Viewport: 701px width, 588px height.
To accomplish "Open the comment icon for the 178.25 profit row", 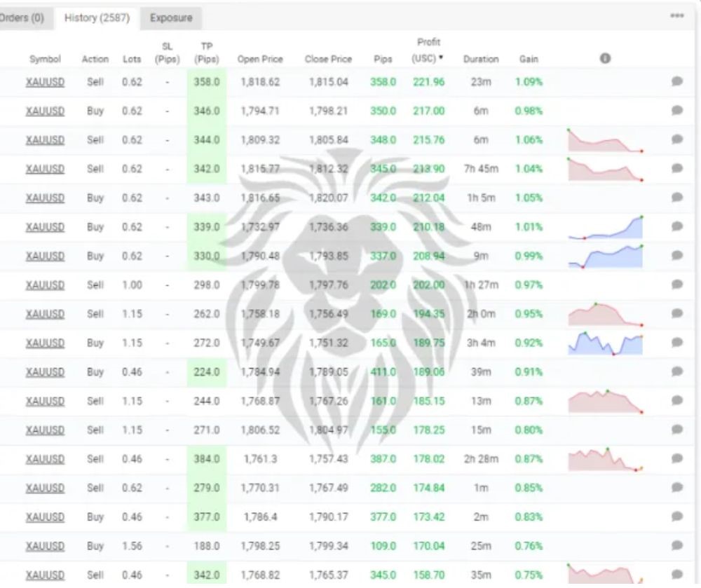I will tap(677, 430).
